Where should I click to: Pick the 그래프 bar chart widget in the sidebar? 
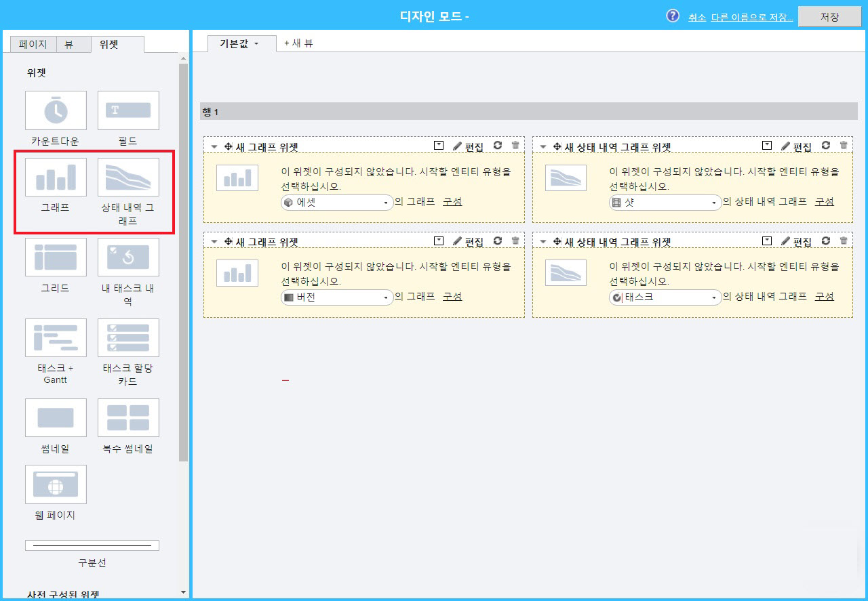pyautogui.click(x=56, y=178)
